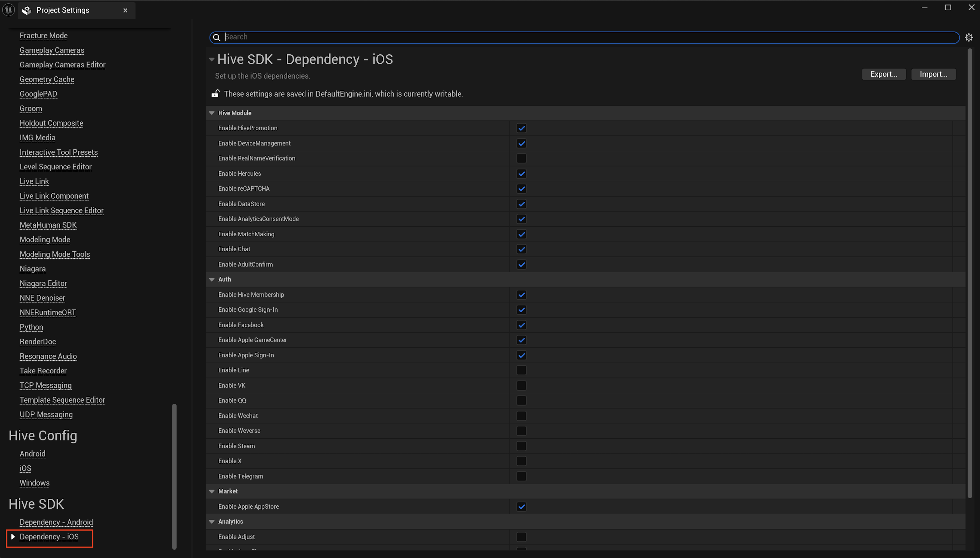The height and width of the screenshot is (558, 980).
Task: Open the Hive Config Windows page
Action: (35, 483)
